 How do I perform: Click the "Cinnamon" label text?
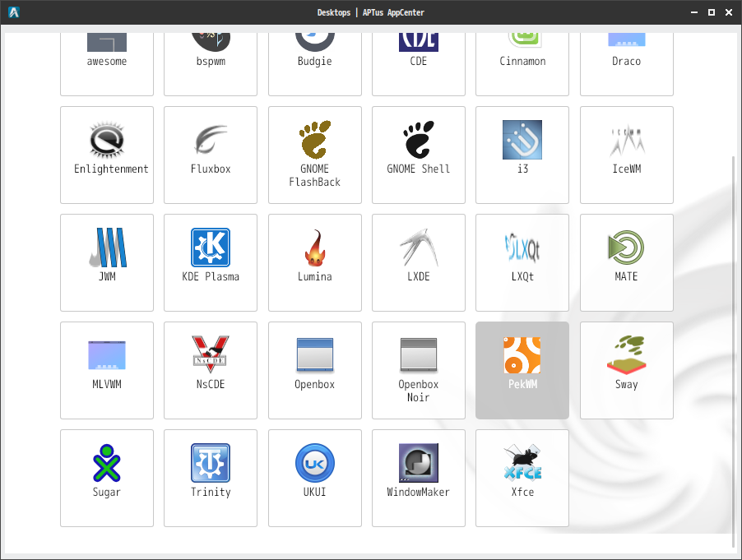pos(522,61)
